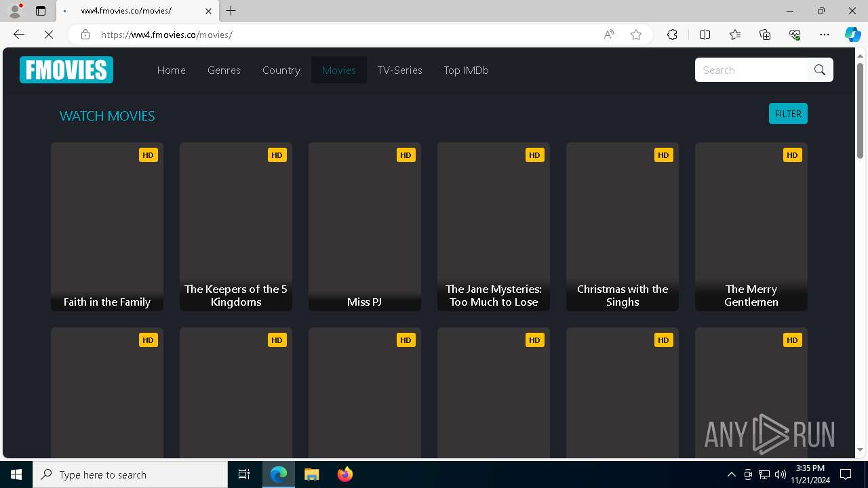Click the FMOVIES logo
This screenshot has width=868, height=488.
click(66, 70)
